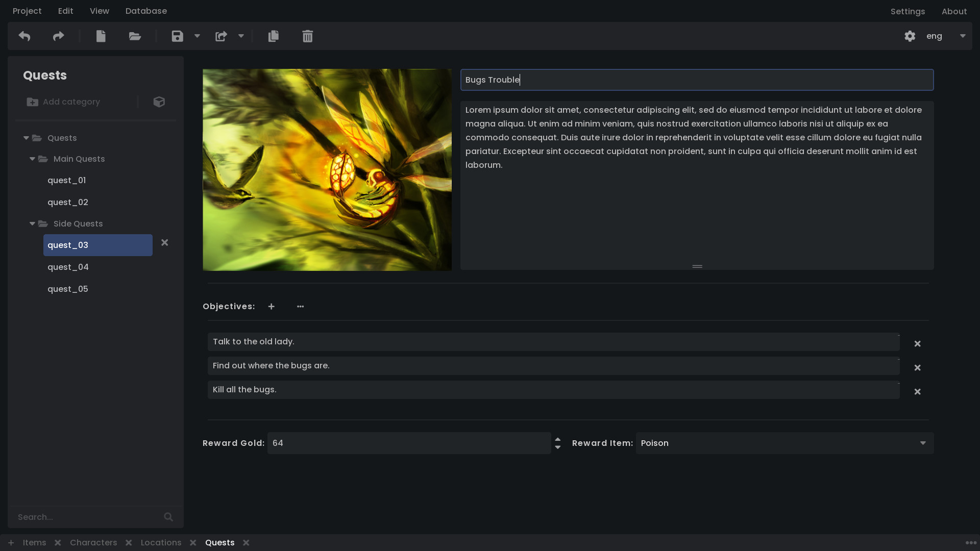Viewport: 980px width, 551px height.
Task: Click the package icon next to Add category
Action: pyautogui.click(x=159, y=102)
